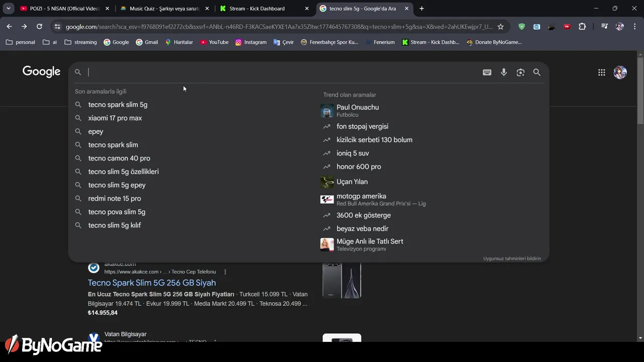Open the Fenerium bookmark

pyautogui.click(x=379, y=42)
